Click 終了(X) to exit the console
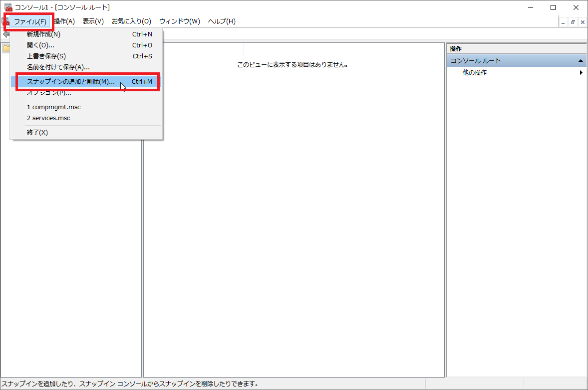The image size is (588, 390). [x=37, y=133]
